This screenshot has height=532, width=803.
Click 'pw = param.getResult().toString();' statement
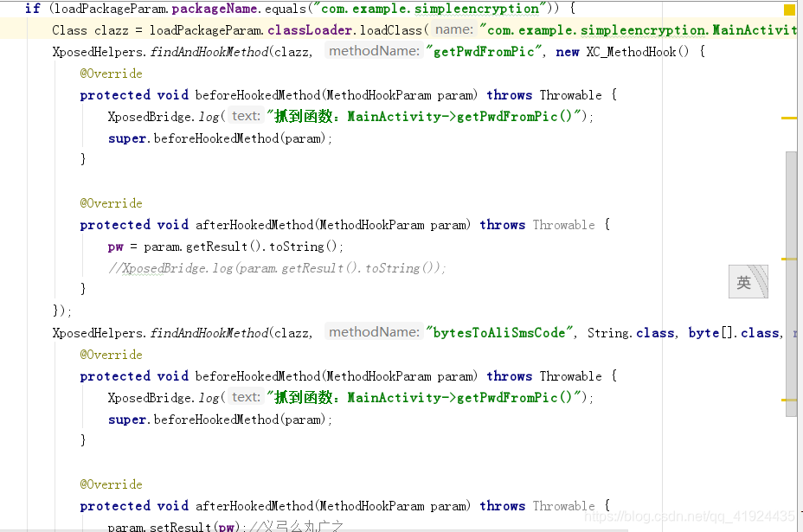(225, 247)
